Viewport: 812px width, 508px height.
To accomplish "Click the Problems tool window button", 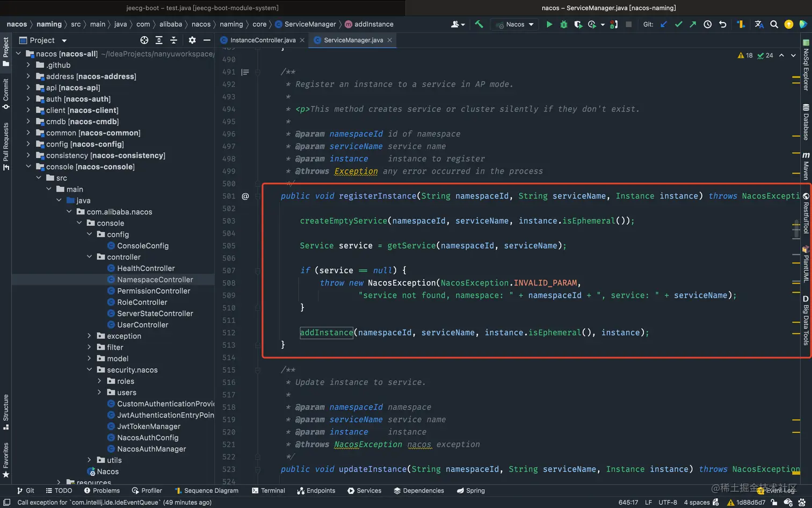I will tap(102, 490).
